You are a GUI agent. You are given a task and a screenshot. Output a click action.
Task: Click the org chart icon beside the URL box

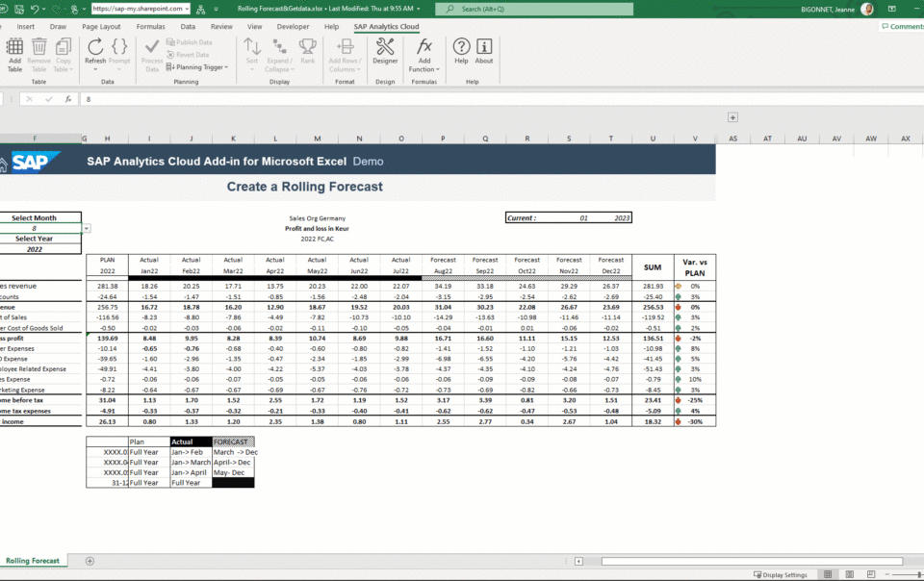pyautogui.click(x=201, y=9)
